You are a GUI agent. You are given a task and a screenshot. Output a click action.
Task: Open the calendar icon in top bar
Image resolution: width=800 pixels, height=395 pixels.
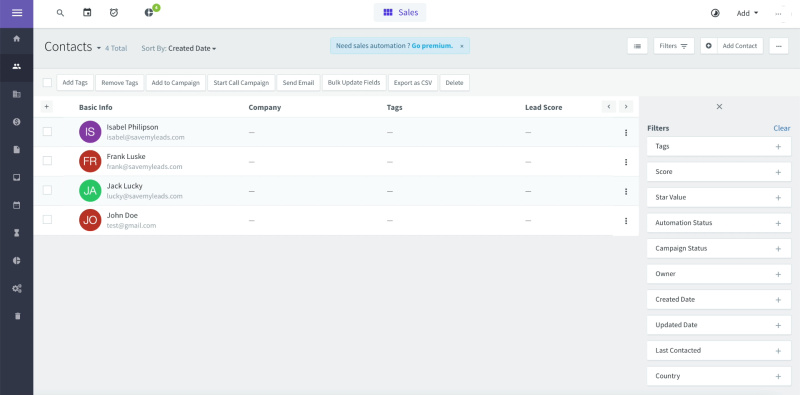pos(87,13)
